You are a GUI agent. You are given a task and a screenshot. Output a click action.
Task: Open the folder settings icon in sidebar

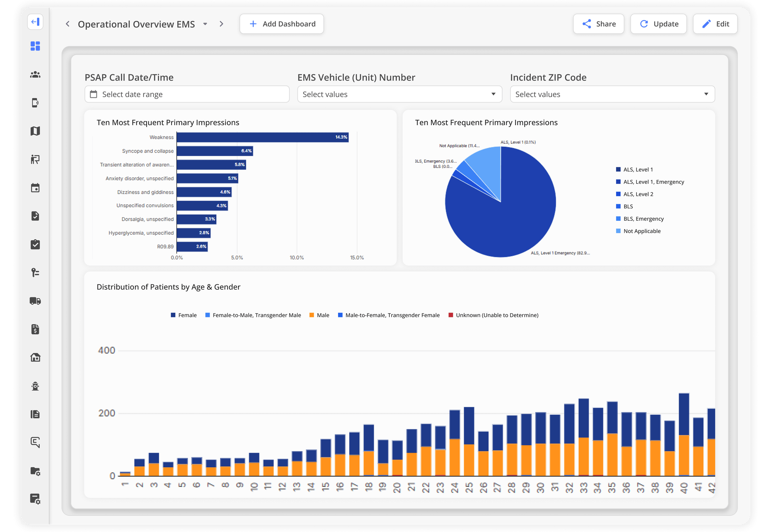click(35, 471)
